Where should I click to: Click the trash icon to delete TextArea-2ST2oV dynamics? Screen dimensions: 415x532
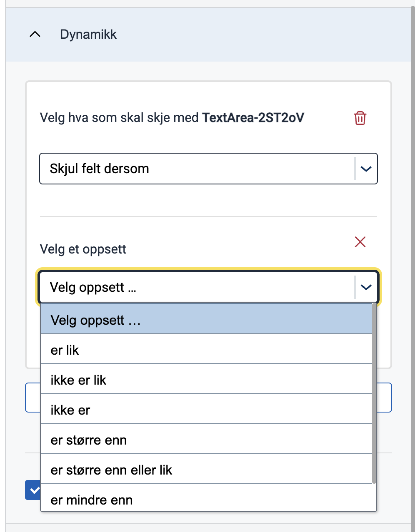360,118
